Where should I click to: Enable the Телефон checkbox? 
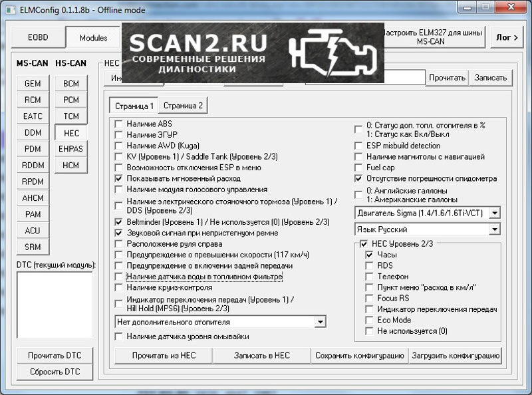(x=369, y=276)
